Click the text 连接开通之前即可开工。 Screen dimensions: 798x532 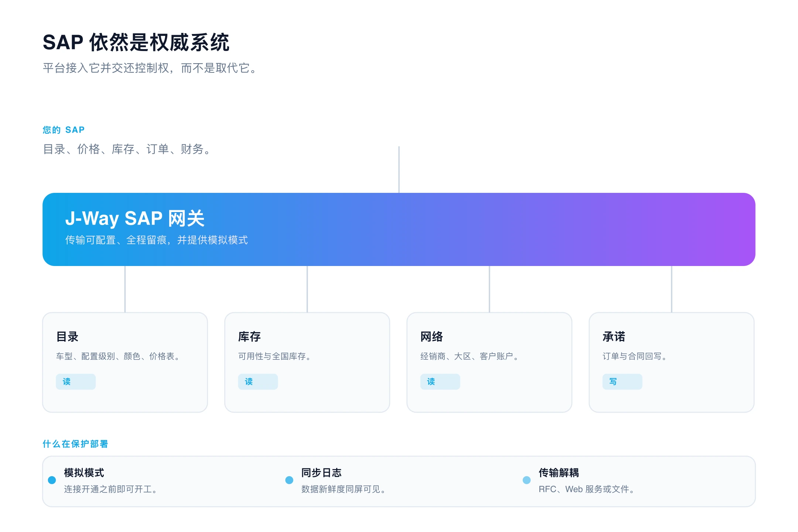(111, 489)
